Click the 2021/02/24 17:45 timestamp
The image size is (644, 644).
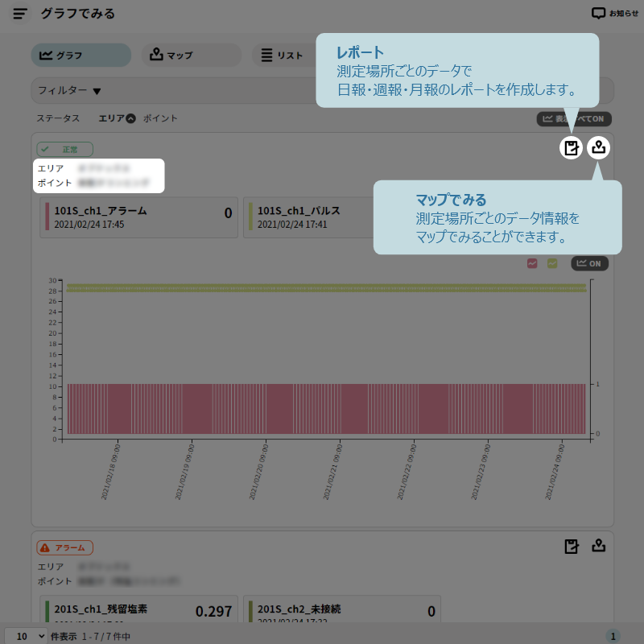coord(89,225)
